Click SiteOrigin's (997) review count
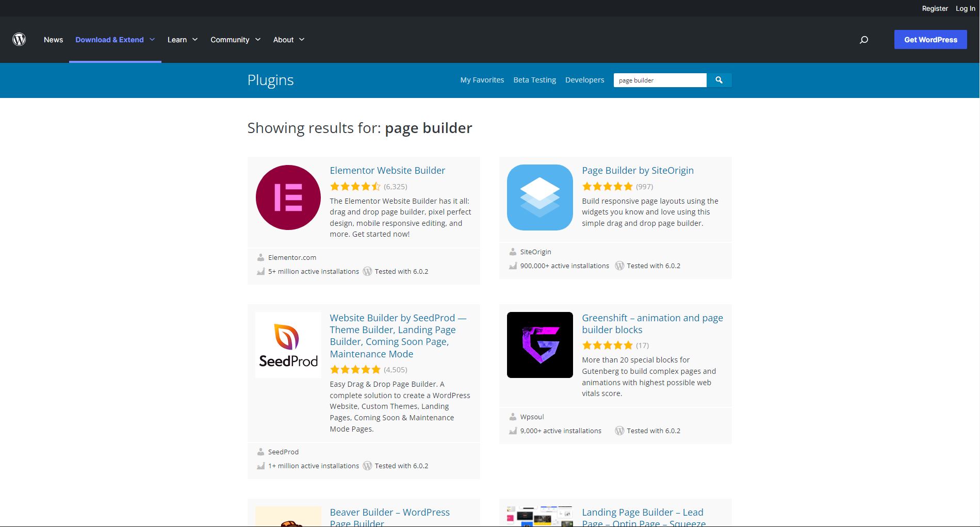Screen dimensions: 980x527 (x=644, y=187)
